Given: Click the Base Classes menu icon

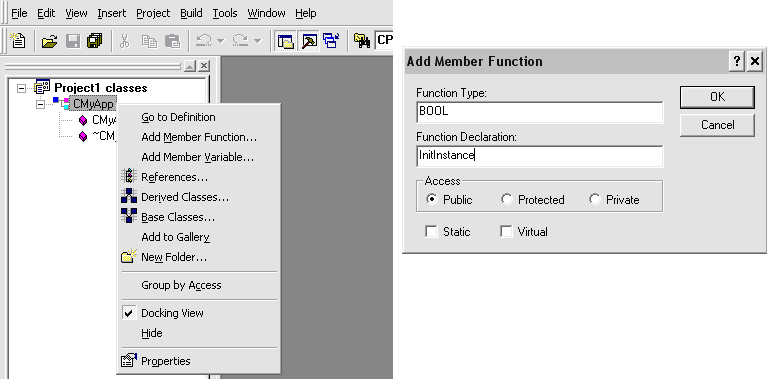Looking at the screenshot, I should tap(129, 216).
